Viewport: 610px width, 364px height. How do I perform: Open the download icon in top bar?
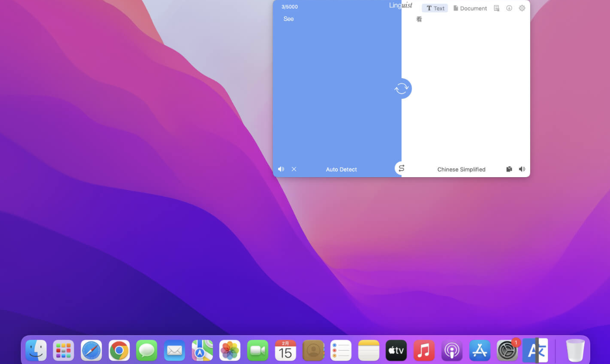[509, 8]
